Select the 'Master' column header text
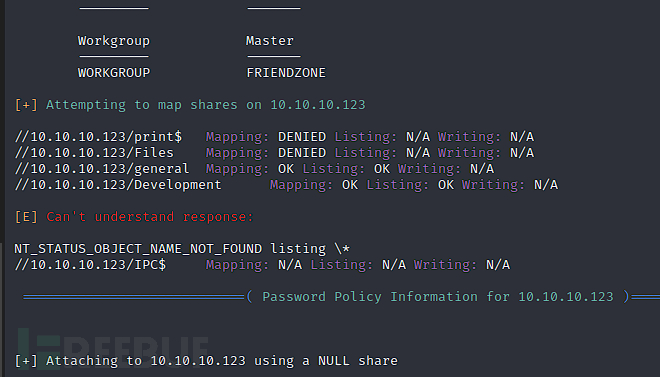Screen dimensions: 660x377 click(270, 41)
